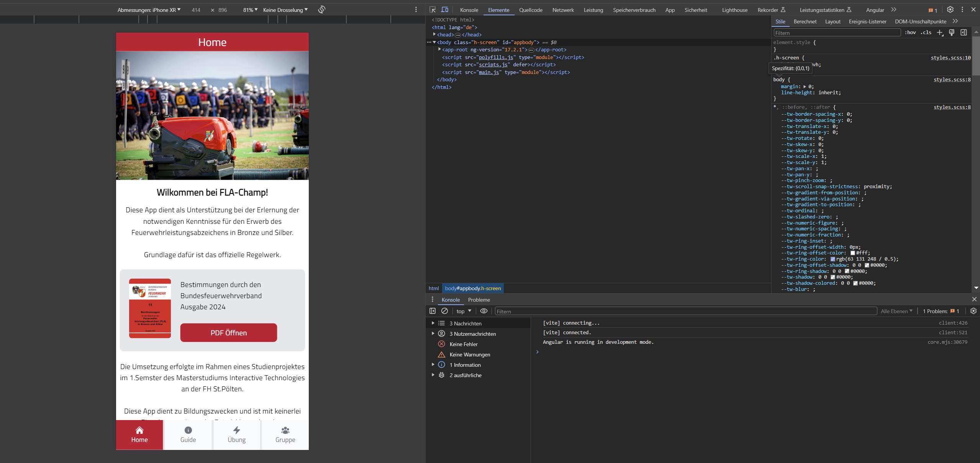The width and height of the screenshot is (980, 463).
Task: Click the new style rule plus icon
Action: tap(940, 33)
